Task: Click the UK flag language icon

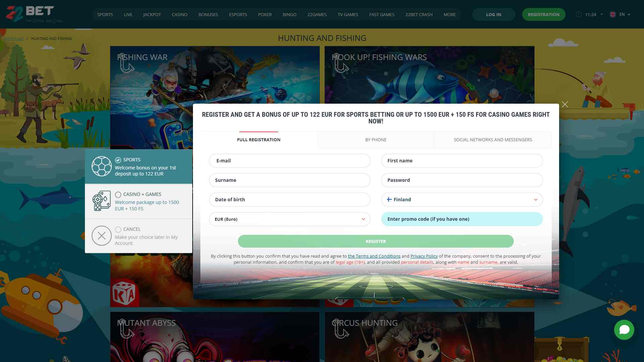Action: coord(613,14)
